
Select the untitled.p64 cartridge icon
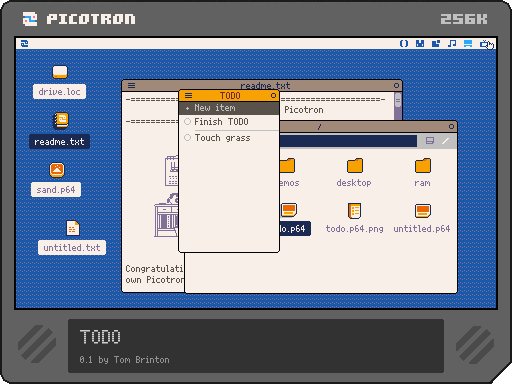point(423,211)
